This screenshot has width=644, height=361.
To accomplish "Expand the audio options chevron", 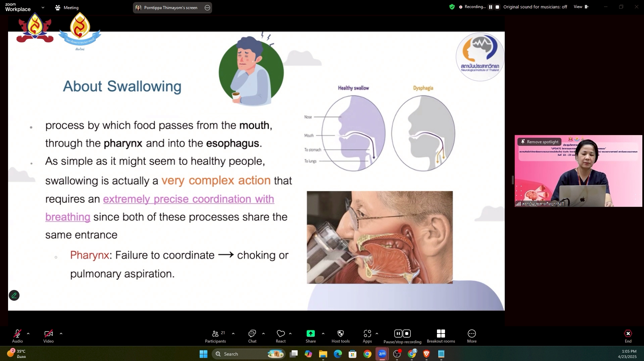I will pyautogui.click(x=28, y=334).
